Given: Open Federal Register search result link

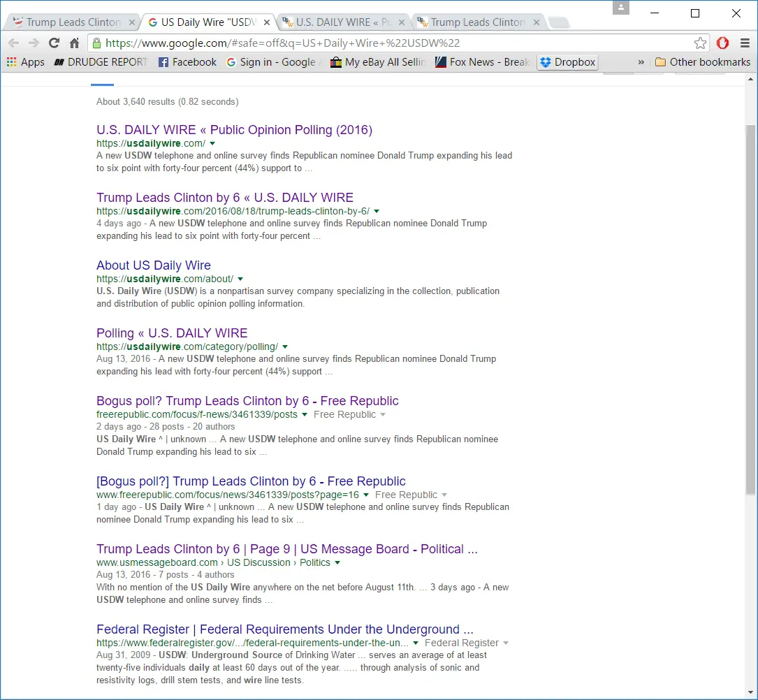Looking at the screenshot, I should [x=284, y=629].
